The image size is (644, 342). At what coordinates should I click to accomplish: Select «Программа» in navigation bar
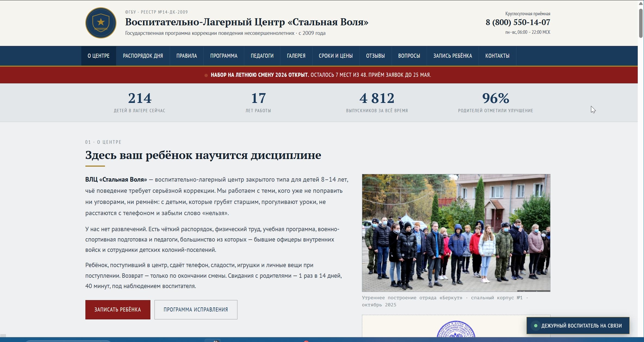coord(224,56)
